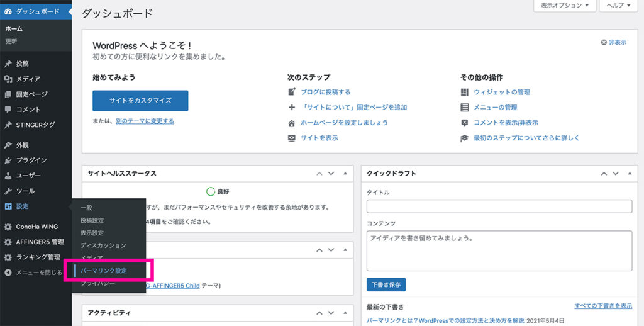Open 更新 in dashboard submenu

coord(11,42)
